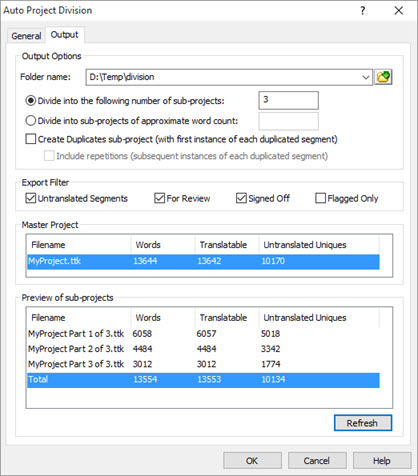
Task: Confirm with the OK button
Action: coord(252,461)
